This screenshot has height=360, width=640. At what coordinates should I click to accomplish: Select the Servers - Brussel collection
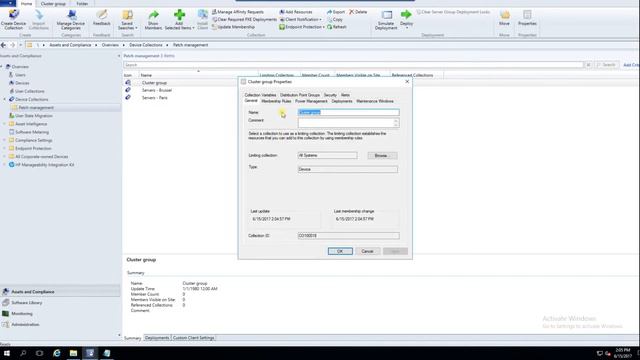(x=157, y=90)
